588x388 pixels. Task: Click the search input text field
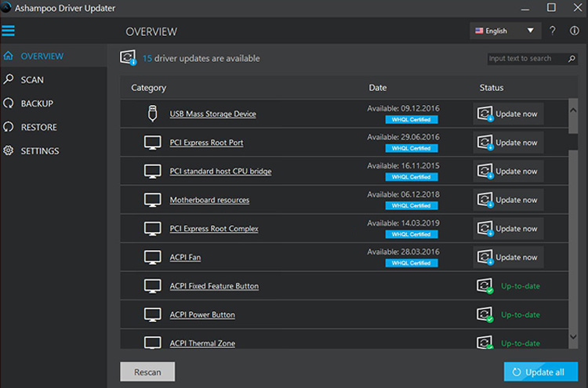(527, 59)
